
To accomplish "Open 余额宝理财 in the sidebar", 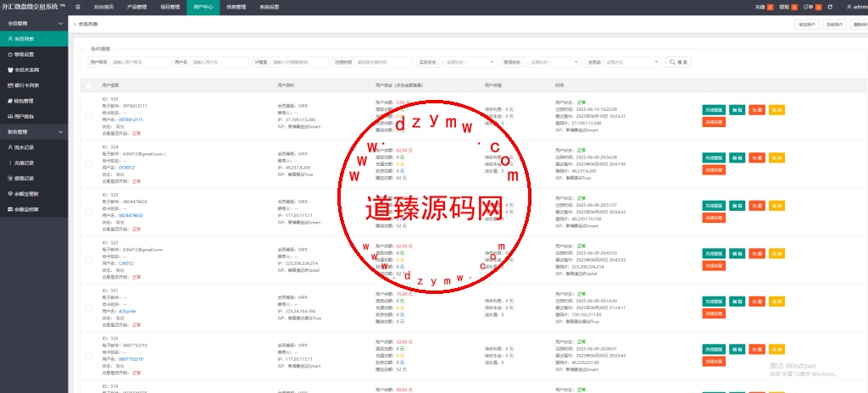I will point(34,194).
